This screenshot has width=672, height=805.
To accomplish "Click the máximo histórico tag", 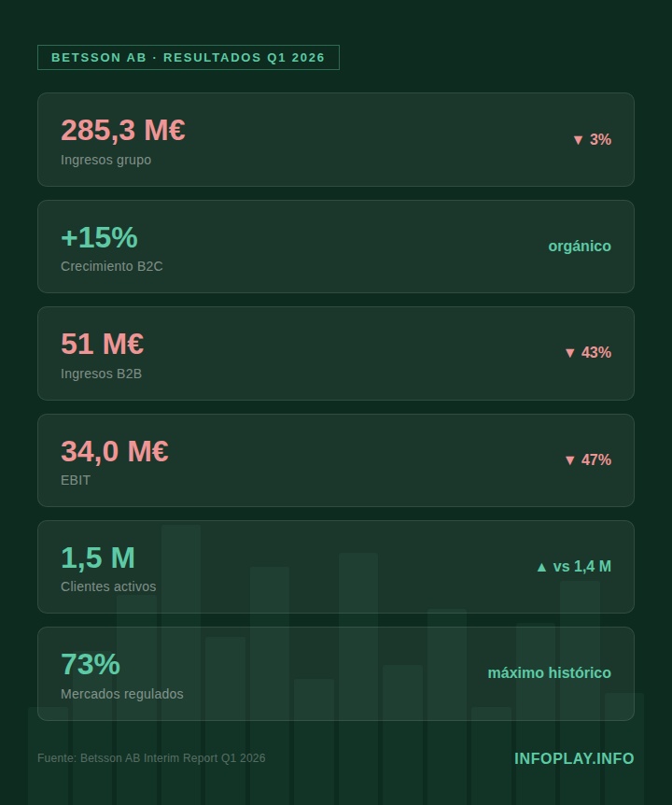I will click(549, 673).
